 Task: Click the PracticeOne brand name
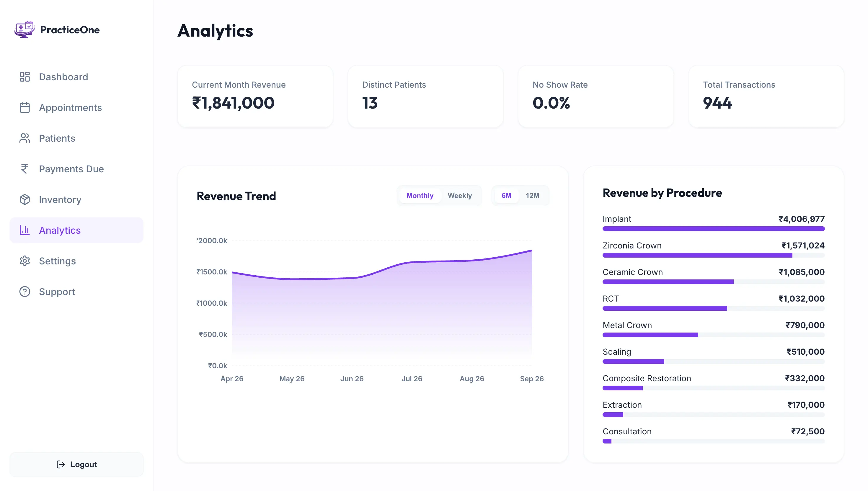(70, 30)
